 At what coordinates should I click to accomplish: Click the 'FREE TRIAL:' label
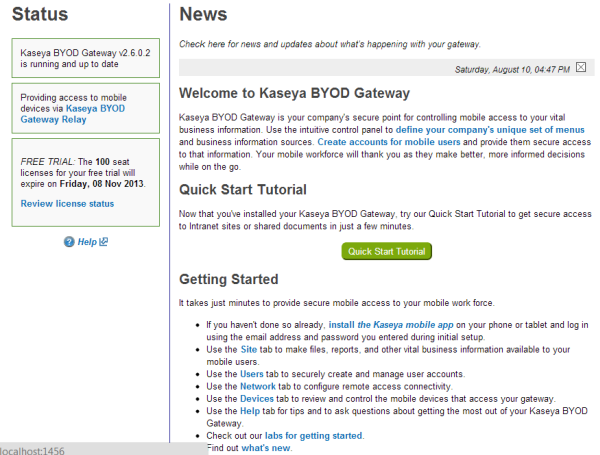click(48, 161)
